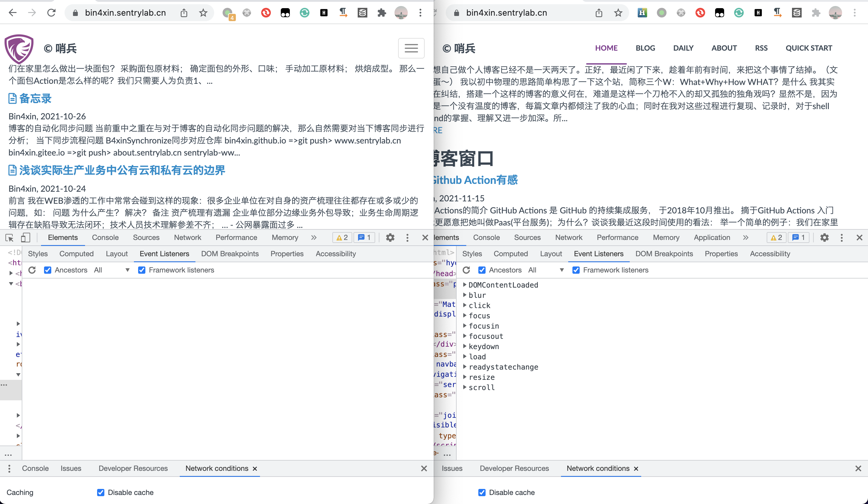Click the hamburger menu button on page
868x504 pixels.
tap(411, 48)
